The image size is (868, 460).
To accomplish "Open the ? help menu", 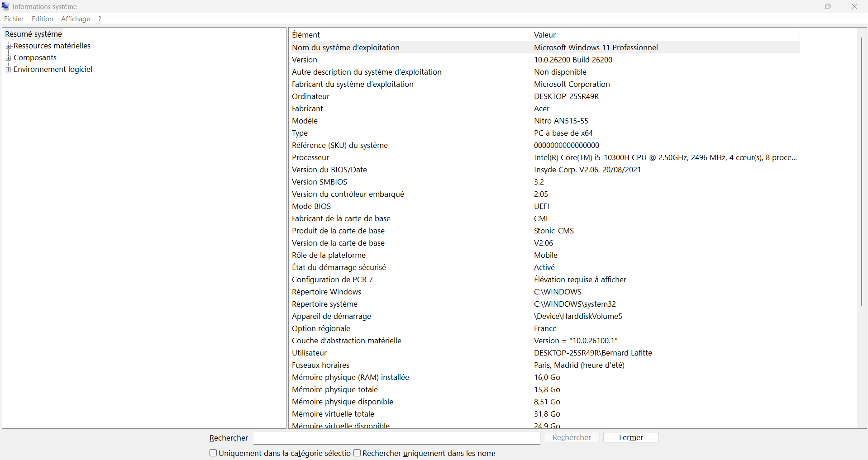I will tap(100, 19).
